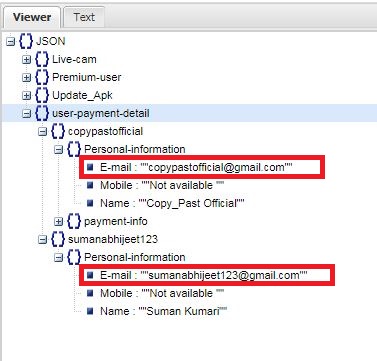The width and height of the screenshot is (377, 361).
Task: Click the braces icon beside Live-cam
Action: coord(42,59)
